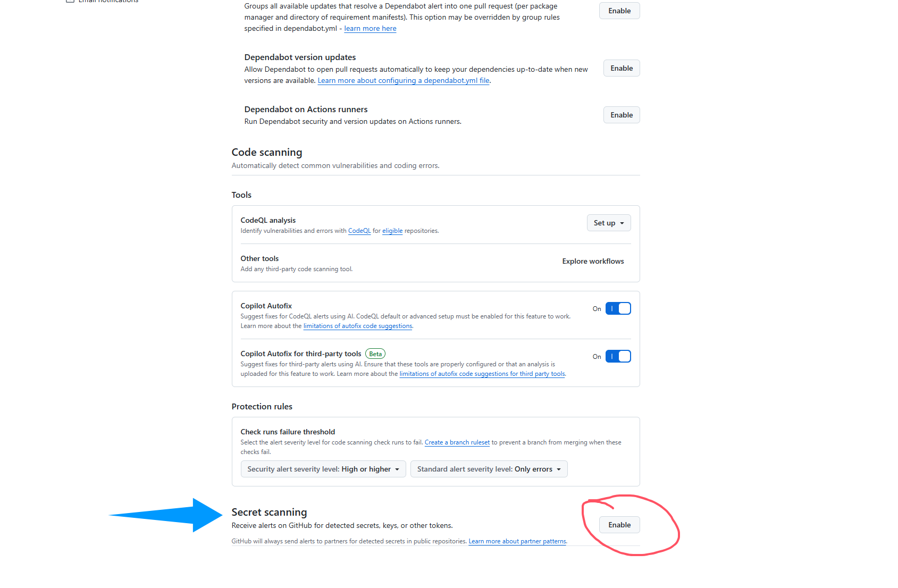The image size is (898, 588).
Task: Enable grouped security updates at the top
Action: coord(619,11)
